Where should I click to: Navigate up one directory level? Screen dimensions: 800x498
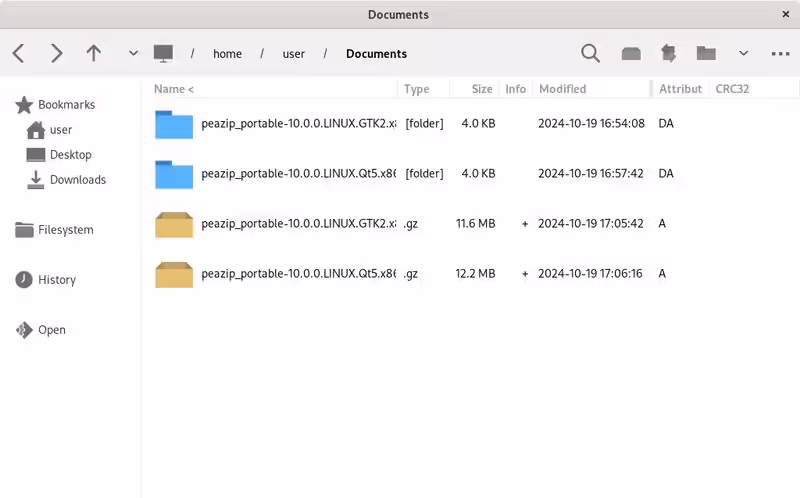[x=93, y=54]
